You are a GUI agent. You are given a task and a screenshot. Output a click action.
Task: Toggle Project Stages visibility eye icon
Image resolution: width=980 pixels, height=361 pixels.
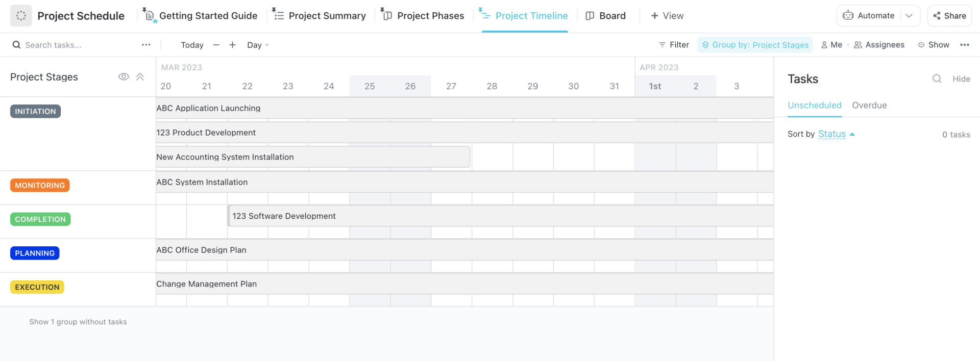click(124, 76)
